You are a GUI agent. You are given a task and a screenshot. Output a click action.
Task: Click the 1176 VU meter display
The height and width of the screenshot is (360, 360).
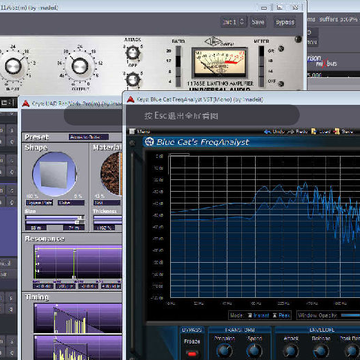coord(219,63)
